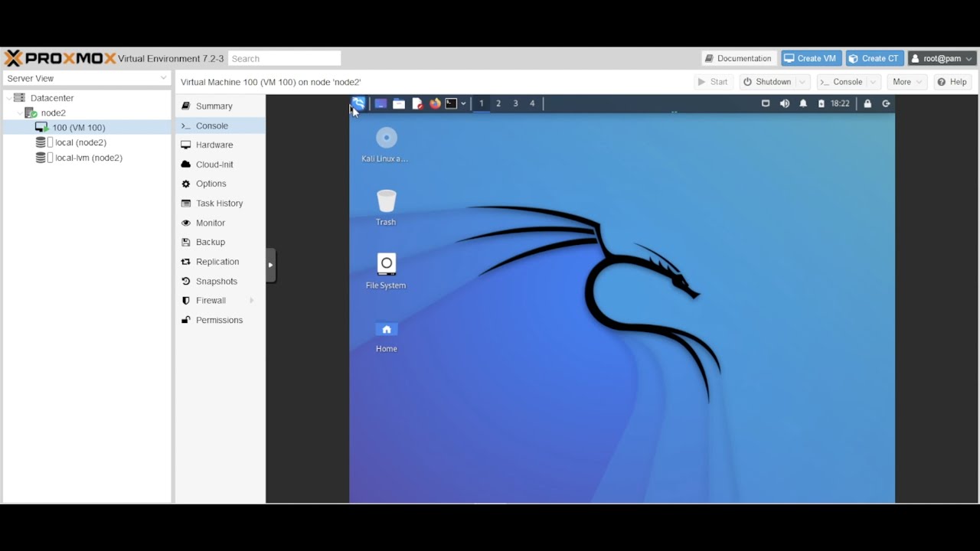This screenshot has height=551, width=980.
Task: Click the Kali log out icon
Action: [886, 103]
